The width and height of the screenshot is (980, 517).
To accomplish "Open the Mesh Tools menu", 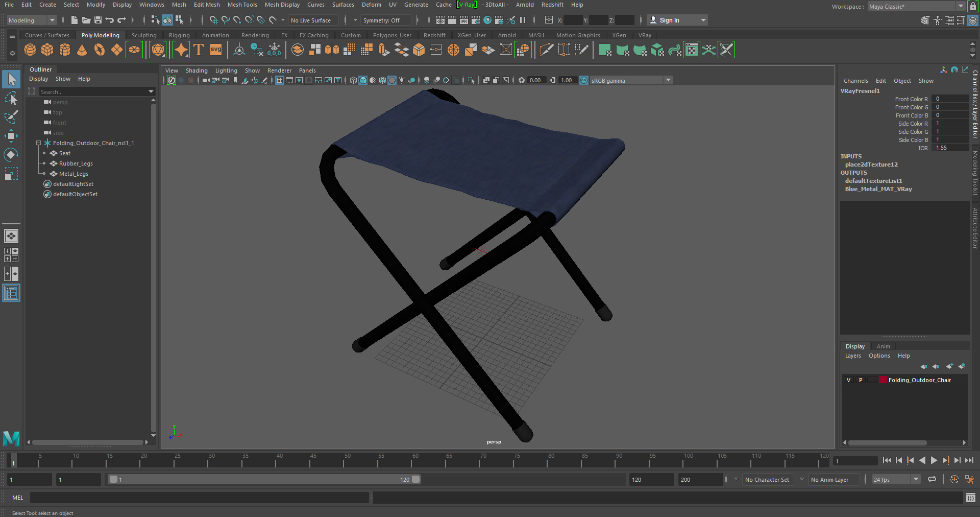I will coord(242,5).
